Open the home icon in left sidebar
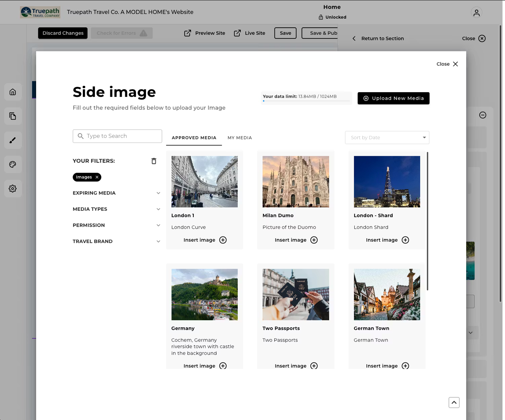The image size is (505, 420). (x=13, y=92)
